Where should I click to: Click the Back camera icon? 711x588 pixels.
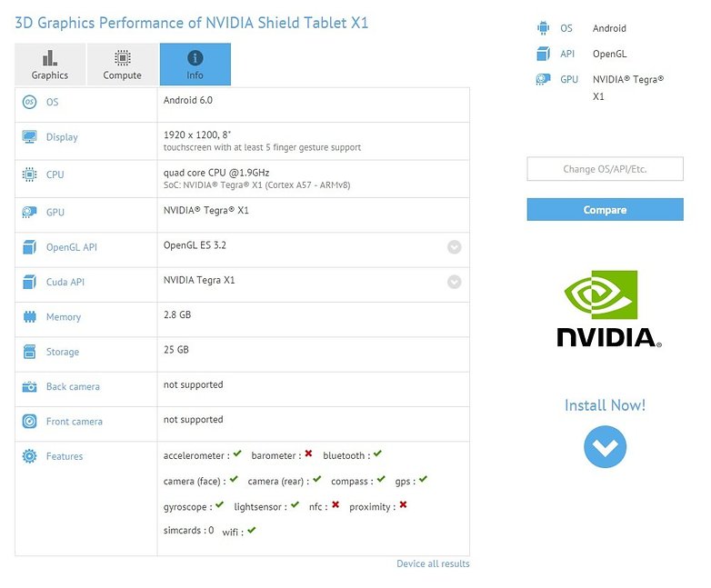point(29,387)
